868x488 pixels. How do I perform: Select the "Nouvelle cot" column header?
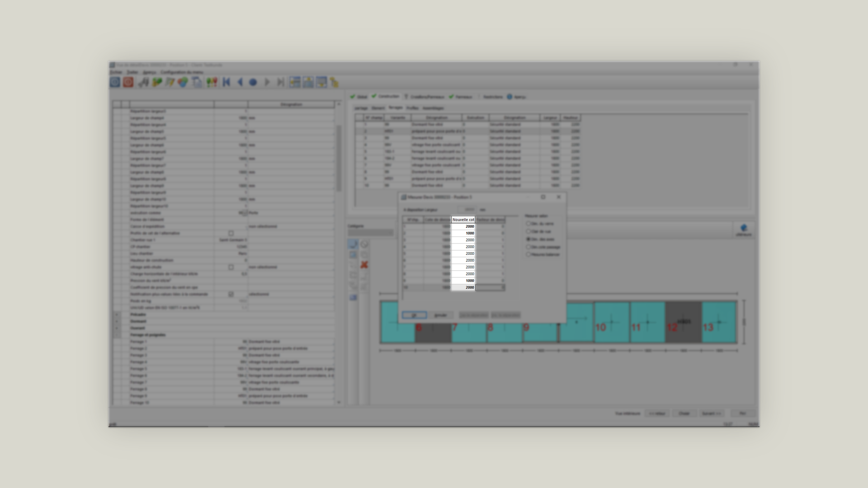pos(463,220)
